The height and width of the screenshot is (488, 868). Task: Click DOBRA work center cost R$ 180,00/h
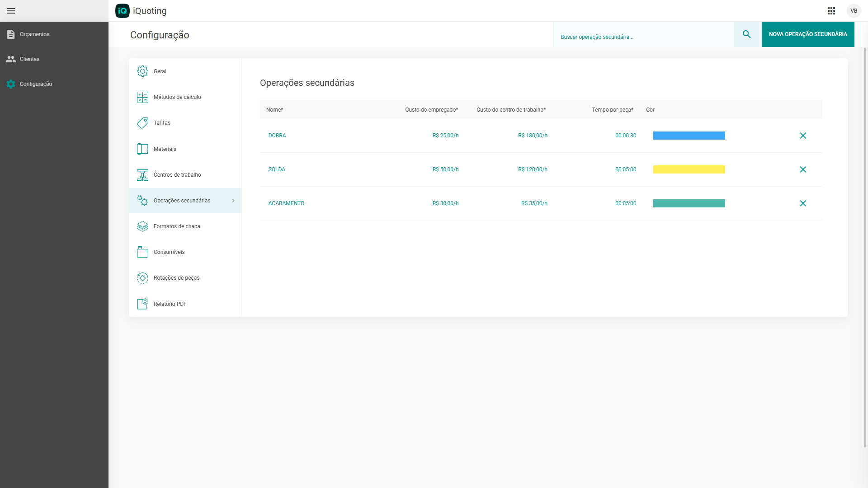click(533, 136)
